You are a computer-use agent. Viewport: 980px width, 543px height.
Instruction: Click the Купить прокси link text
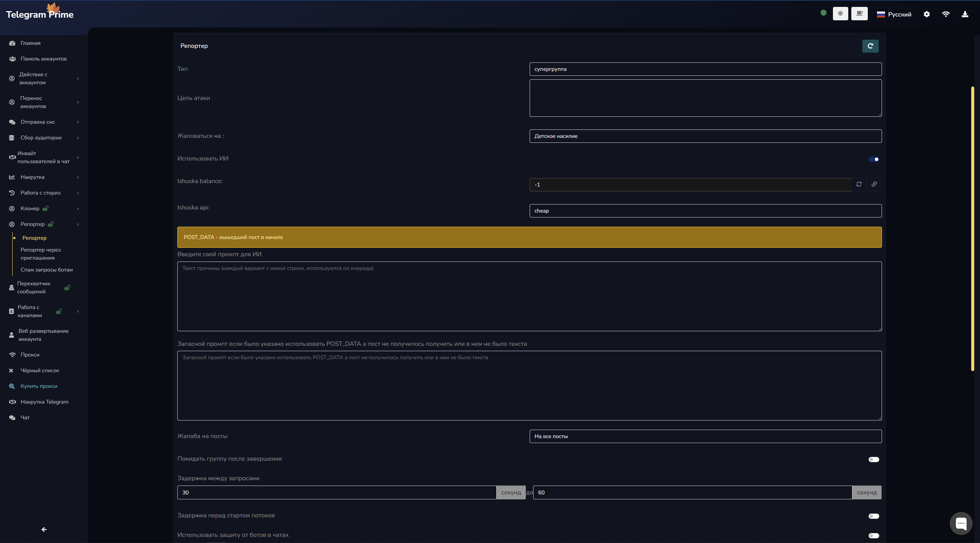coord(39,386)
